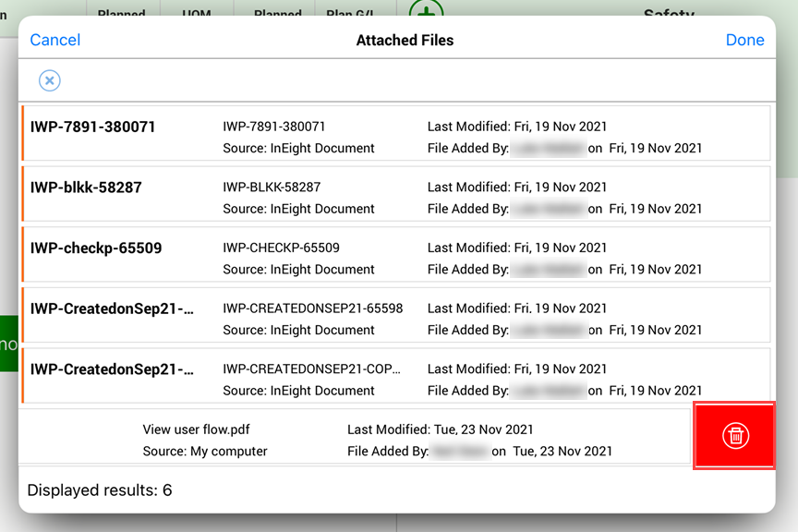This screenshot has width=798, height=532.
Task: Click the first Planned column header
Action: [x=122, y=14]
